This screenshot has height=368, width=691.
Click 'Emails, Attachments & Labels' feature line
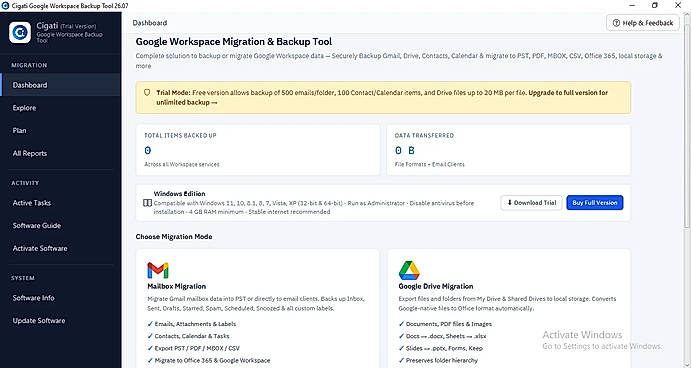pos(192,324)
